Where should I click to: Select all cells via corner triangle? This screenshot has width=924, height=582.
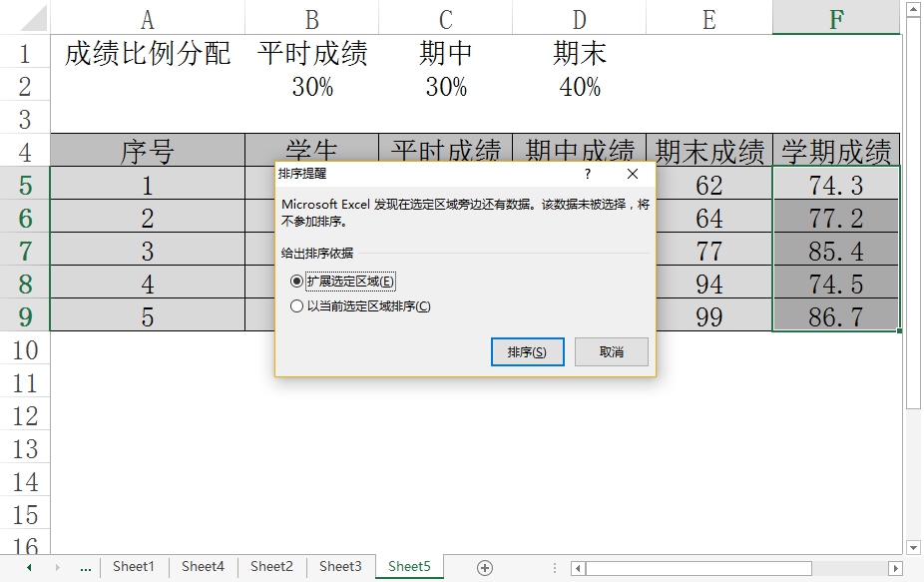tap(33, 18)
